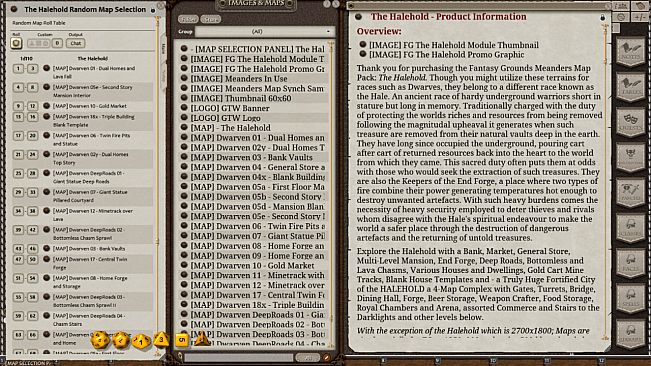Viewport: 651px width, 366px height.
Task: Click roll table row 34-38 Minetrack over Lava
Action: (82, 215)
